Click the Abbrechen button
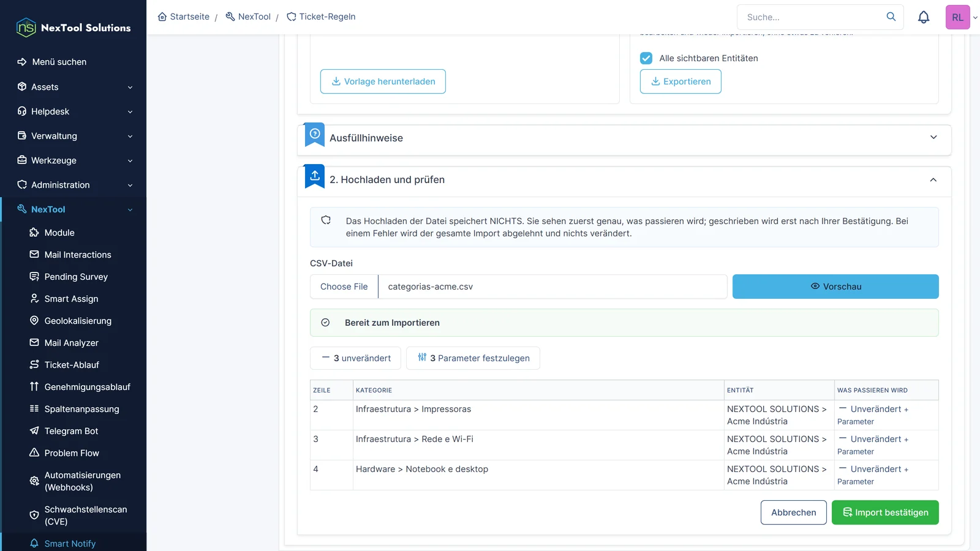The width and height of the screenshot is (980, 551). pyautogui.click(x=794, y=512)
